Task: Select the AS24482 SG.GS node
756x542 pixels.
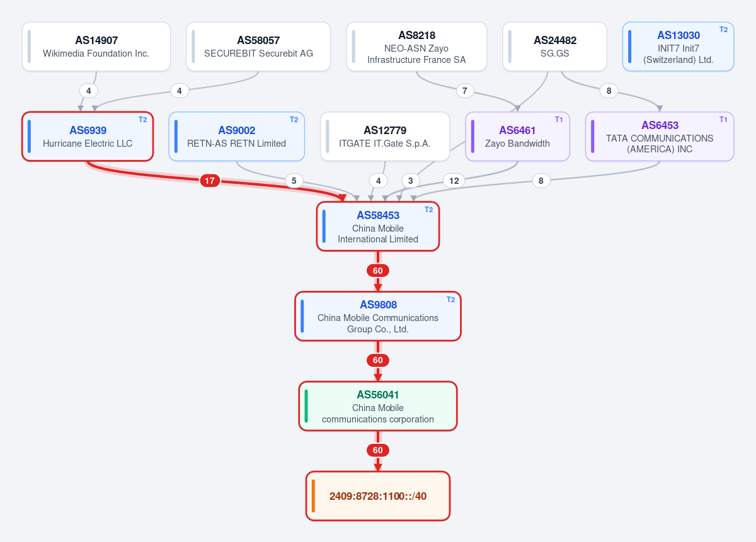Action: [x=554, y=47]
